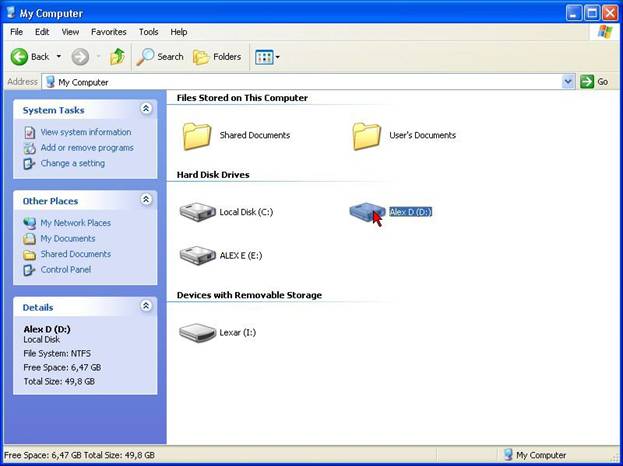
Task: Click the My Documents sidebar folder icon
Action: pos(29,239)
